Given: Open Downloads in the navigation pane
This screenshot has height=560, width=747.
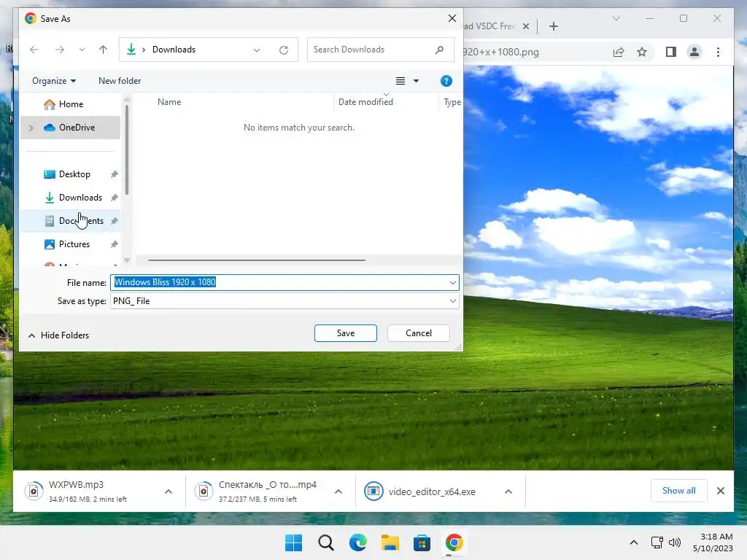Looking at the screenshot, I should (x=71, y=198).
